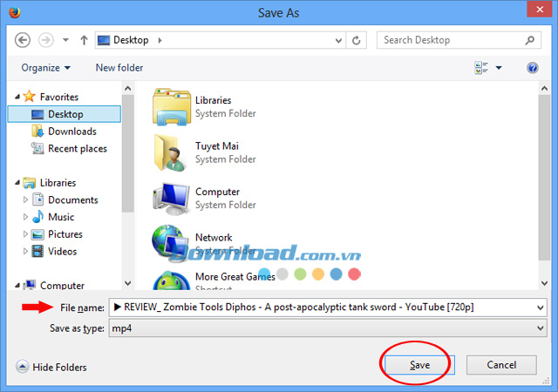Click the Desktop breadcrumb in address bar
The image size is (558, 392).
point(131,40)
